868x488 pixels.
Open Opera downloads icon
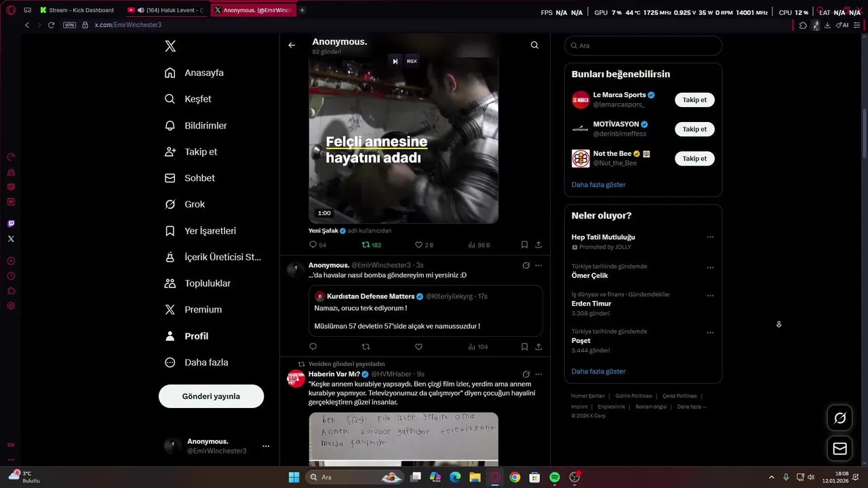(827, 25)
